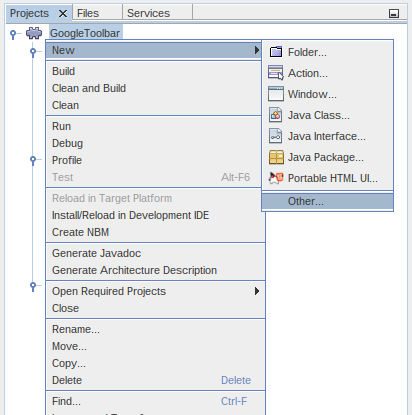Click the Window icon in submenu
Screen dimensions: 412x415
[276, 94]
